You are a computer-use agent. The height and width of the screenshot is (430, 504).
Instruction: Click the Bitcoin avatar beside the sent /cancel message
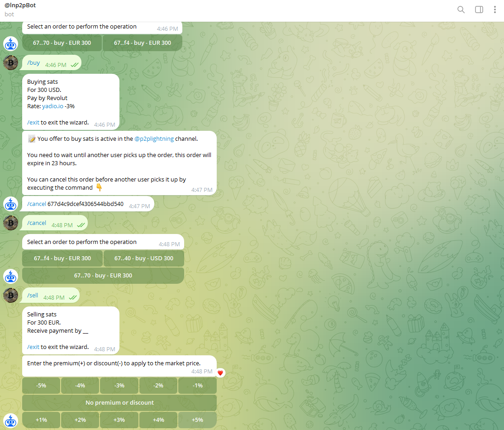(10, 223)
